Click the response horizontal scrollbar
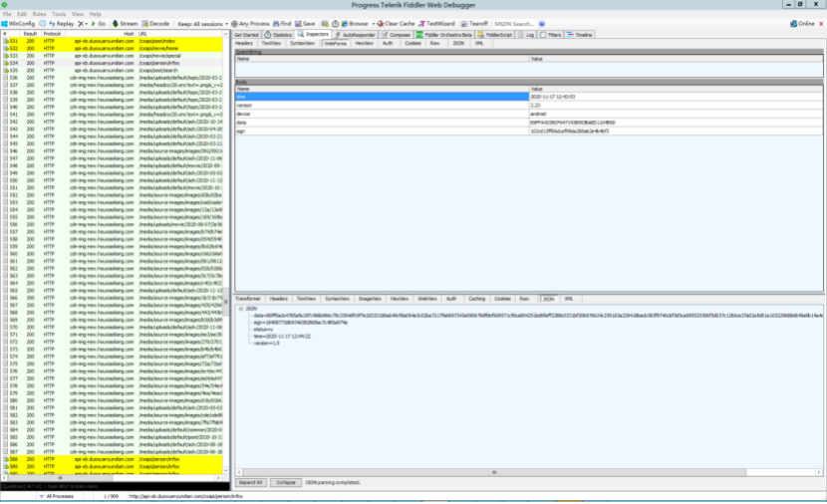Image resolution: width=827 pixels, height=504 pixels. coord(529,472)
